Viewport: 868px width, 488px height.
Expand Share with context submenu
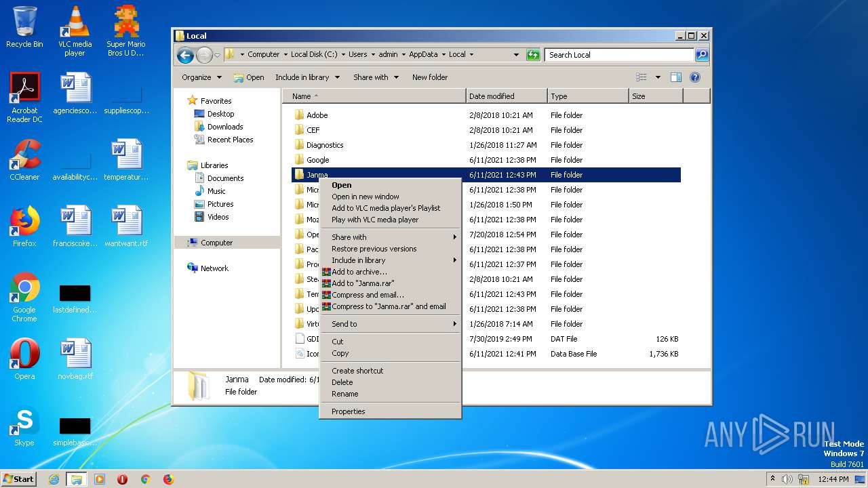[x=391, y=237]
